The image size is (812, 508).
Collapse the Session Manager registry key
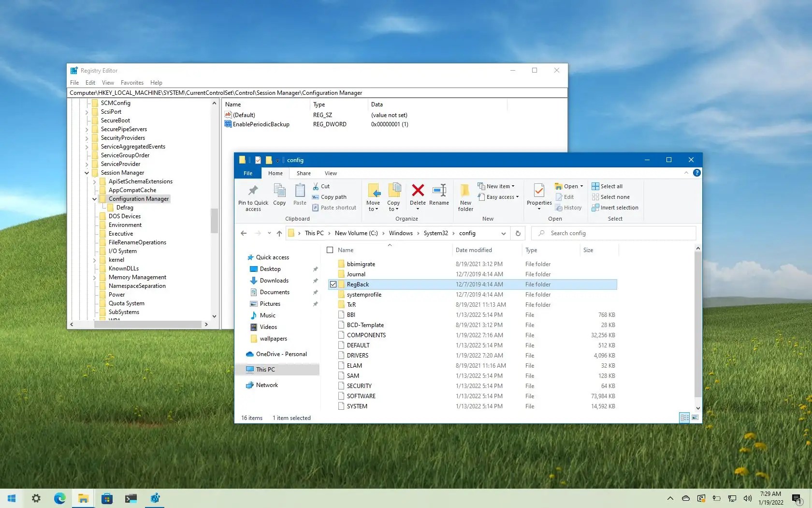(x=87, y=173)
